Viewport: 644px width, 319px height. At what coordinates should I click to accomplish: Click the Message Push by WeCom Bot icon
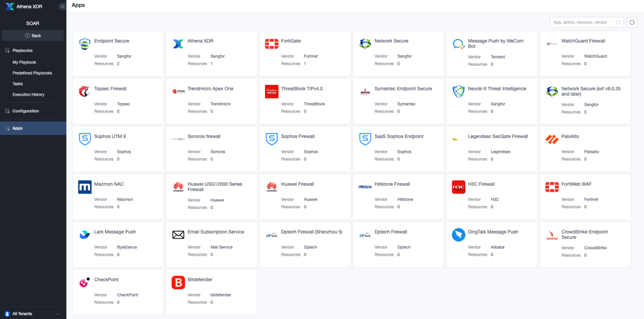[x=458, y=44]
